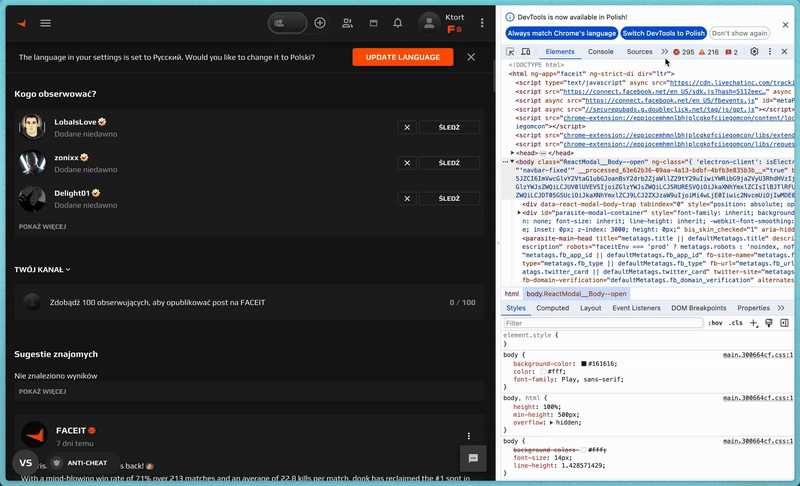Switch to the Sources tab
The width and height of the screenshot is (800, 486).
(x=639, y=52)
